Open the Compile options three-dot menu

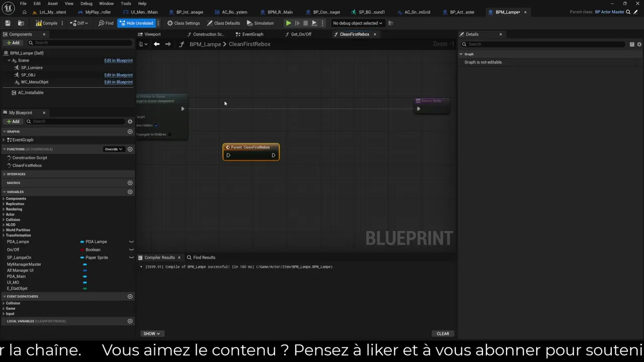click(62, 23)
